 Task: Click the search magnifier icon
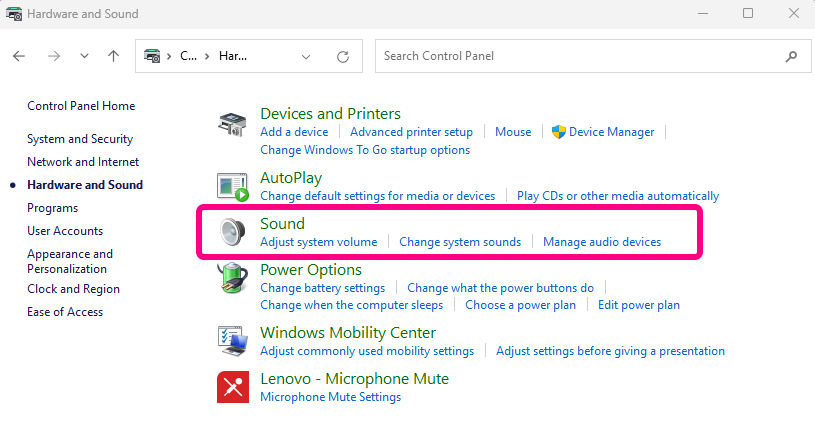pyautogui.click(x=791, y=56)
